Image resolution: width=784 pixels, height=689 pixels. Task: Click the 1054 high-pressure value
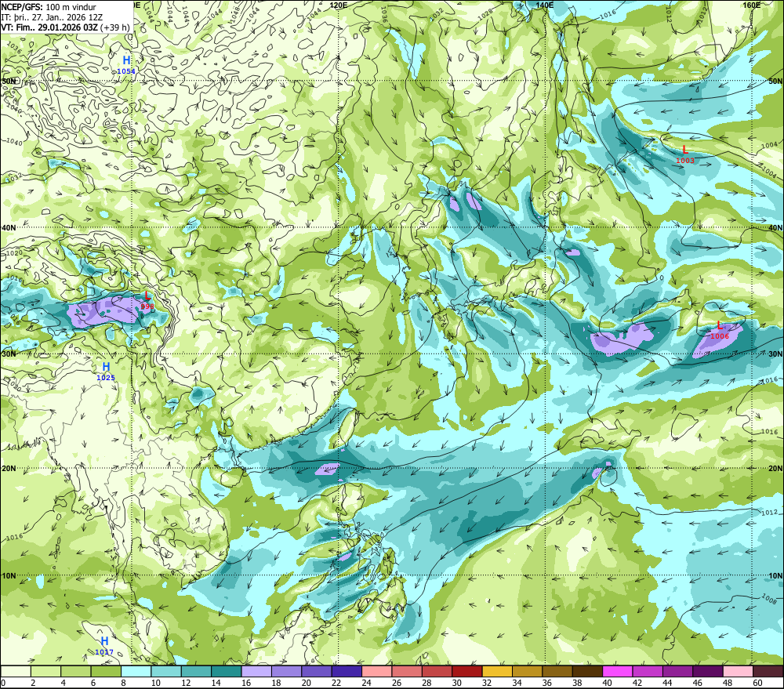pos(126,71)
